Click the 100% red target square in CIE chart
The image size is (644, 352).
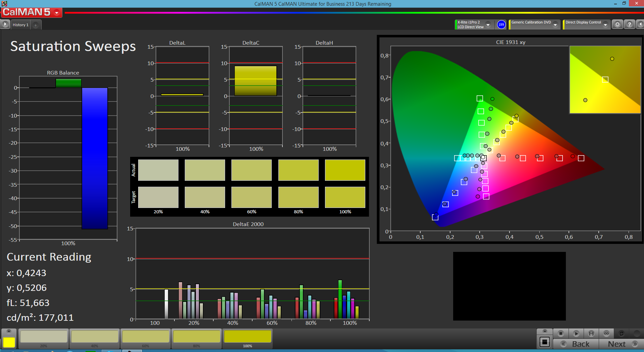(x=581, y=158)
